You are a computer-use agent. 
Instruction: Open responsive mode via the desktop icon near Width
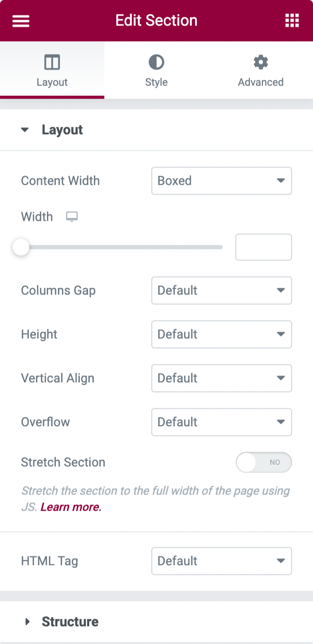tap(71, 216)
